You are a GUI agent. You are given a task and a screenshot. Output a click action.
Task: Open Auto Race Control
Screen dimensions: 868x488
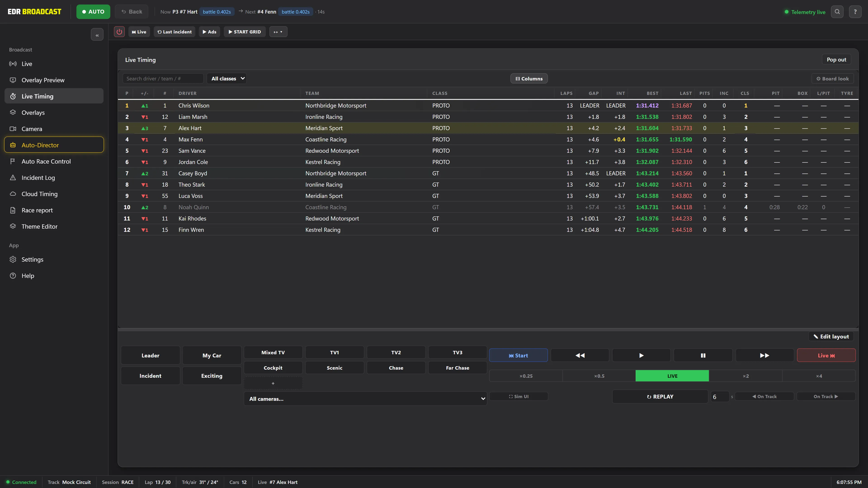pos(54,161)
